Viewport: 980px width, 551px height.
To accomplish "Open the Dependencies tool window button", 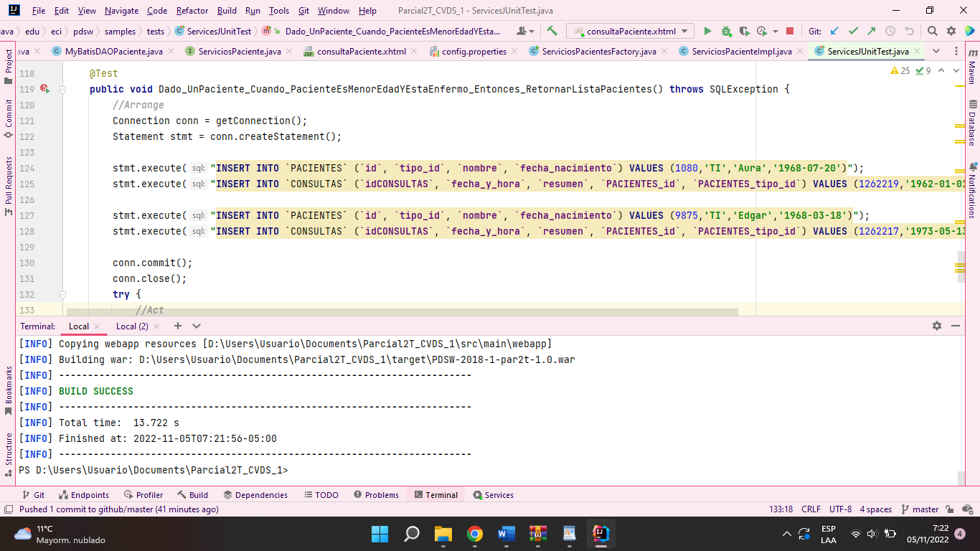I will click(255, 495).
